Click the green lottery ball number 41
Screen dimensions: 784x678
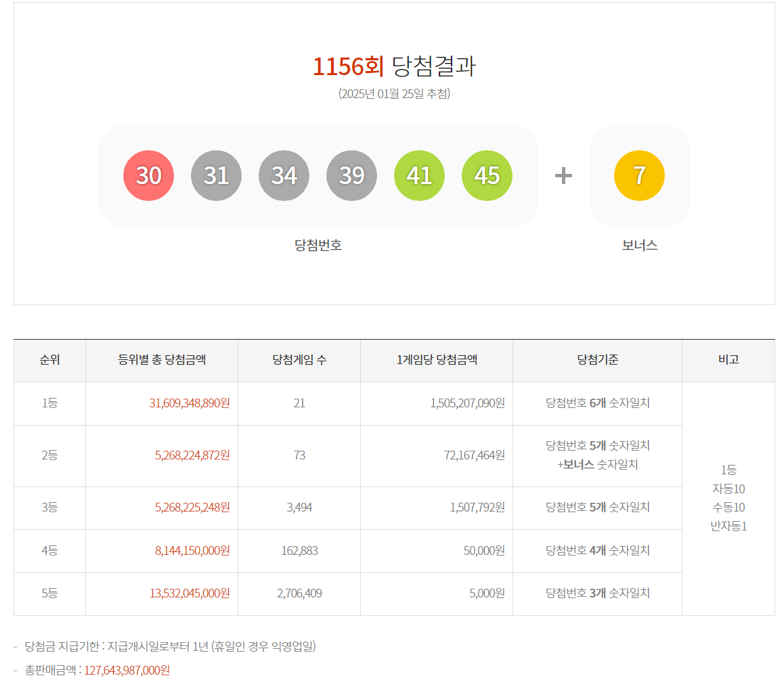point(419,175)
